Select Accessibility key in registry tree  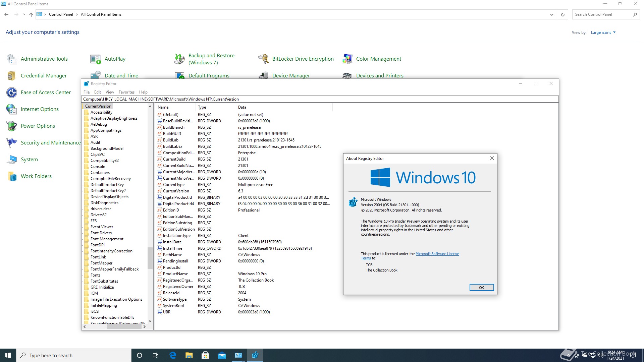[x=101, y=112]
